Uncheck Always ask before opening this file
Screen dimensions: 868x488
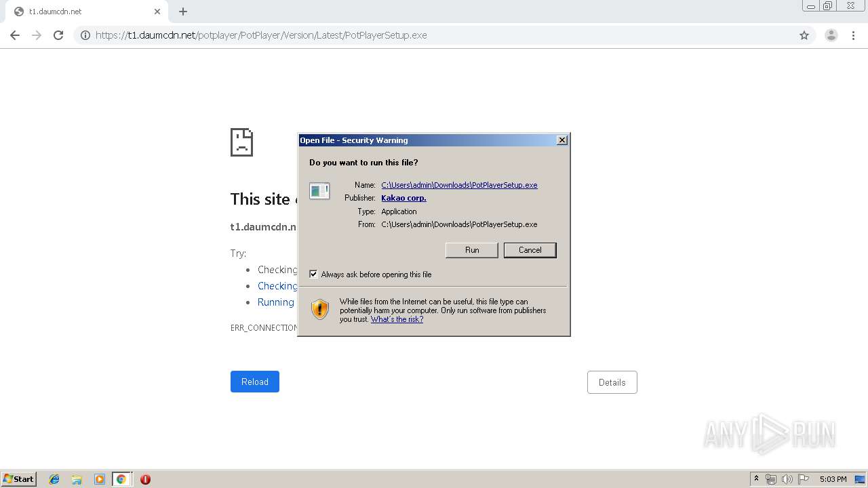(x=313, y=274)
